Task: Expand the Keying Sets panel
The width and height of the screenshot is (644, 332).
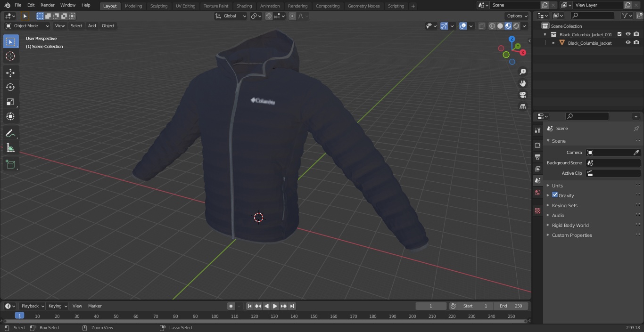Action: pos(564,205)
